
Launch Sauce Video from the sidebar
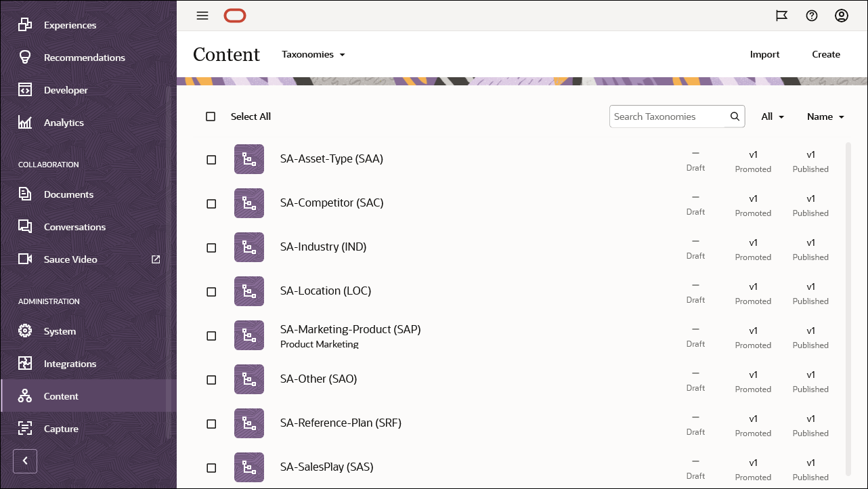pyautogui.click(x=70, y=259)
